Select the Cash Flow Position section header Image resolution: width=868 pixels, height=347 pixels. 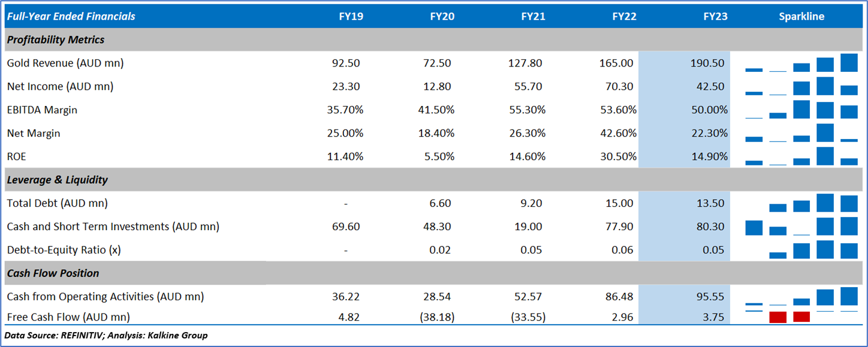coord(53,273)
